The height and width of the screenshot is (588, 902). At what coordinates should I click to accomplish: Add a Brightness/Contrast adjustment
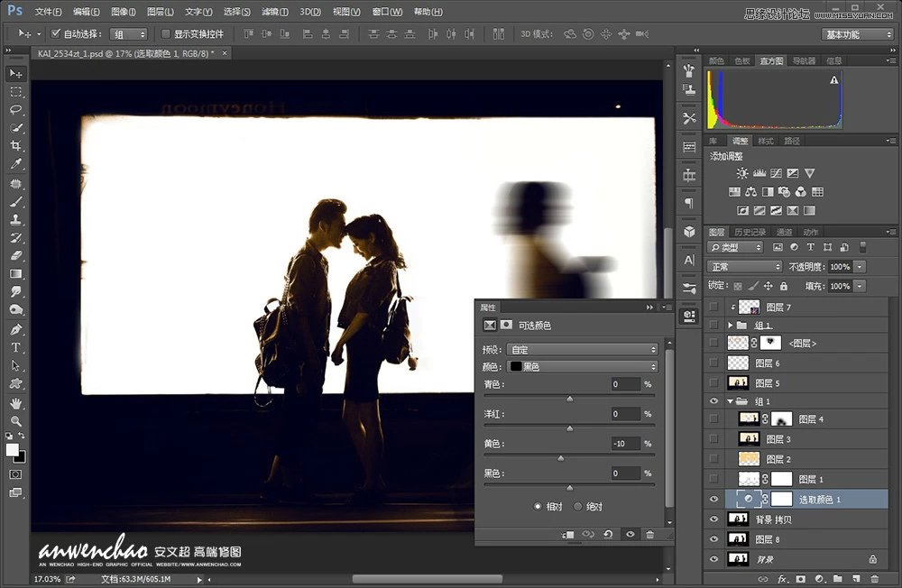coord(742,172)
